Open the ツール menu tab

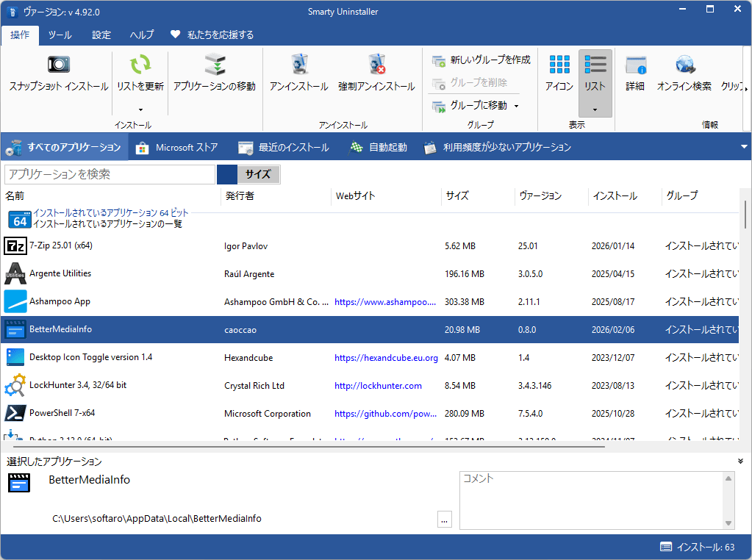pos(60,35)
